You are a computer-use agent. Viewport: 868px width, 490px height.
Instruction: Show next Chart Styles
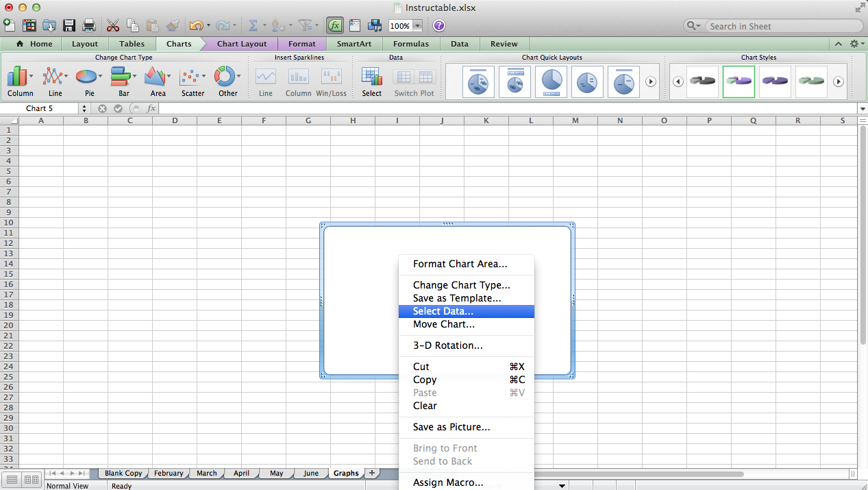coord(838,82)
